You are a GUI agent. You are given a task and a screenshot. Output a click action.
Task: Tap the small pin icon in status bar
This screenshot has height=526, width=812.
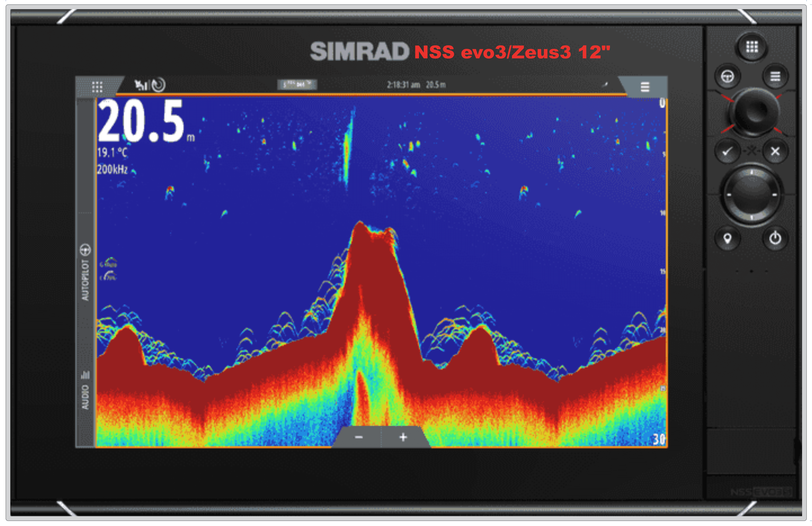(605, 84)
